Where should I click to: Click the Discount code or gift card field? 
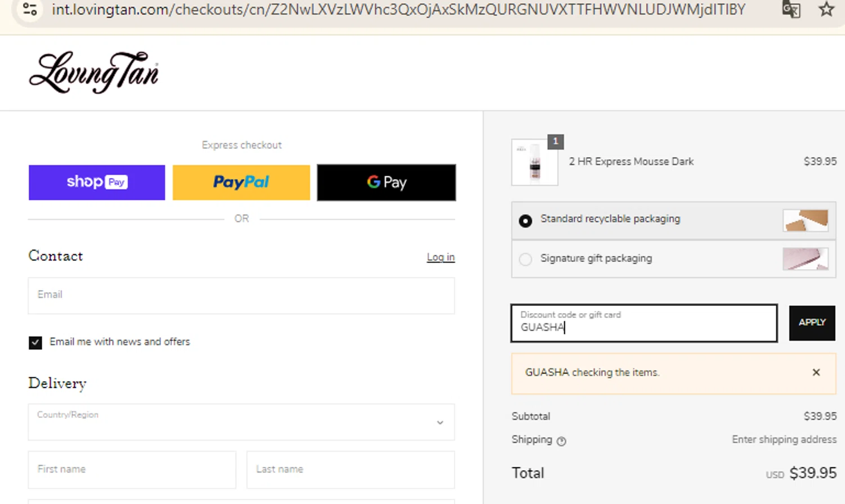point(644,323)
